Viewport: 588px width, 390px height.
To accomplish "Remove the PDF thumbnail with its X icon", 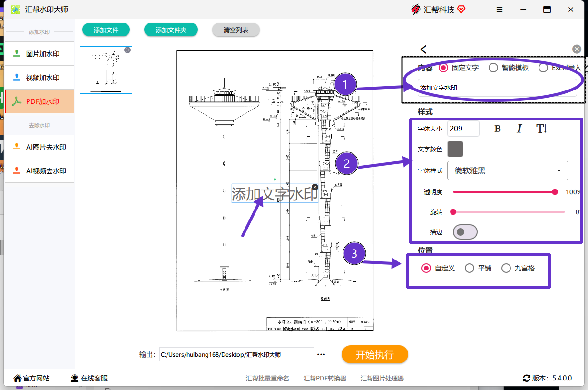I will [x=127, y=50].
